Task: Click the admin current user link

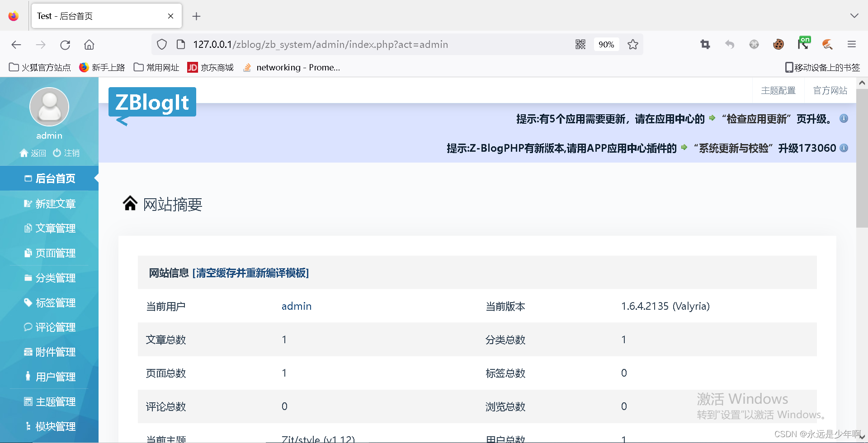Action: pyautogui.click(x=297, y=306)
